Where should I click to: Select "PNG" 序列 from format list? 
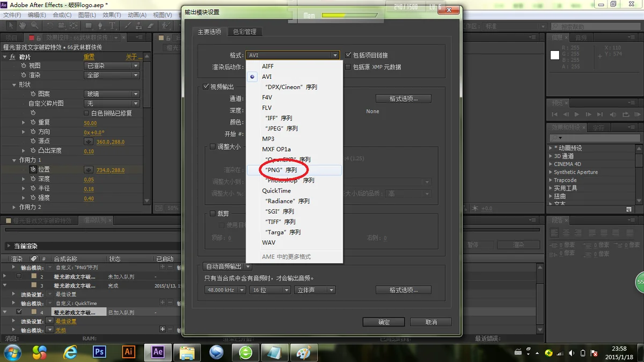click(294, 170)
